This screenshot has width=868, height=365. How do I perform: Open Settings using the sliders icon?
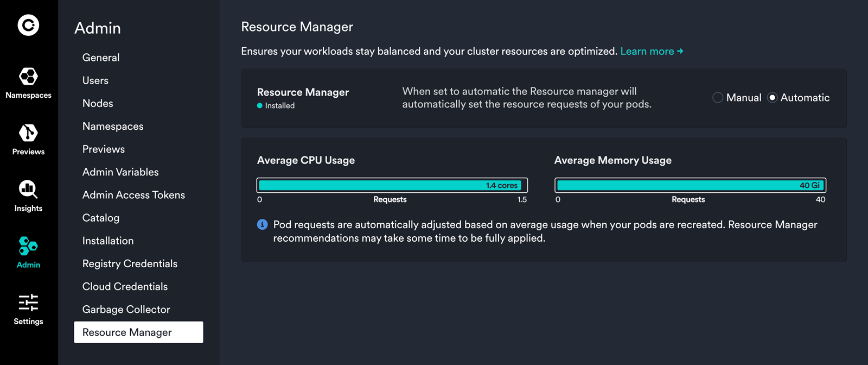28,303
